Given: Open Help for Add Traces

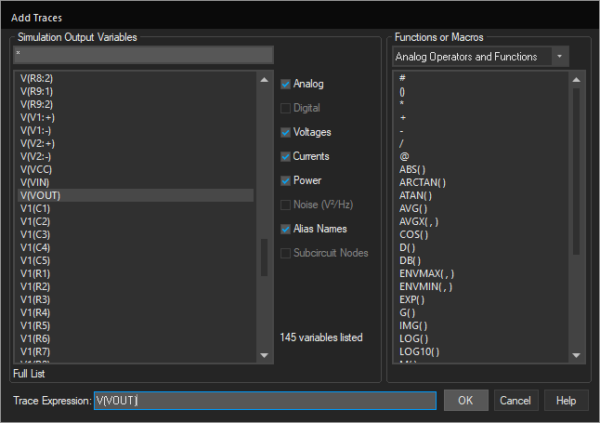Looking at the screenshot, I should coord(566,400).
